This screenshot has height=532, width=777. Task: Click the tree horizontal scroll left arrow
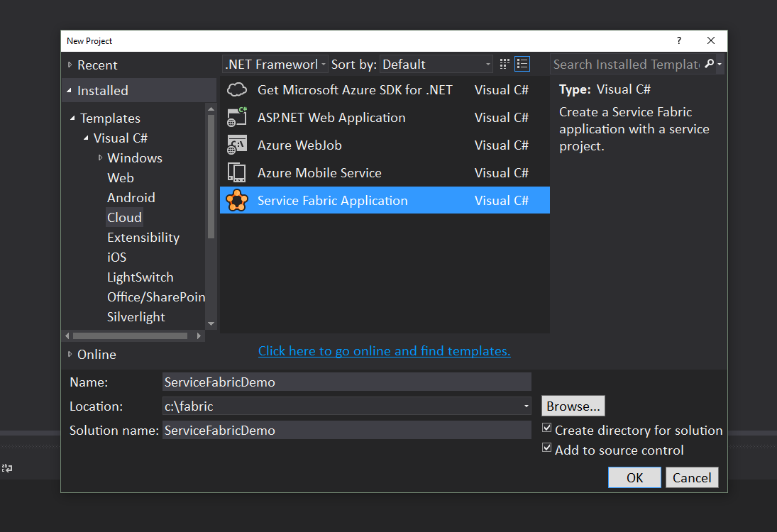click(67, 336)
